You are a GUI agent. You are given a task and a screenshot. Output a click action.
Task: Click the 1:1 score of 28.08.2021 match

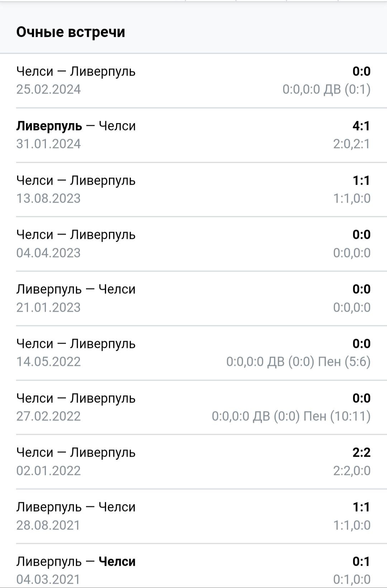(361, 507)
